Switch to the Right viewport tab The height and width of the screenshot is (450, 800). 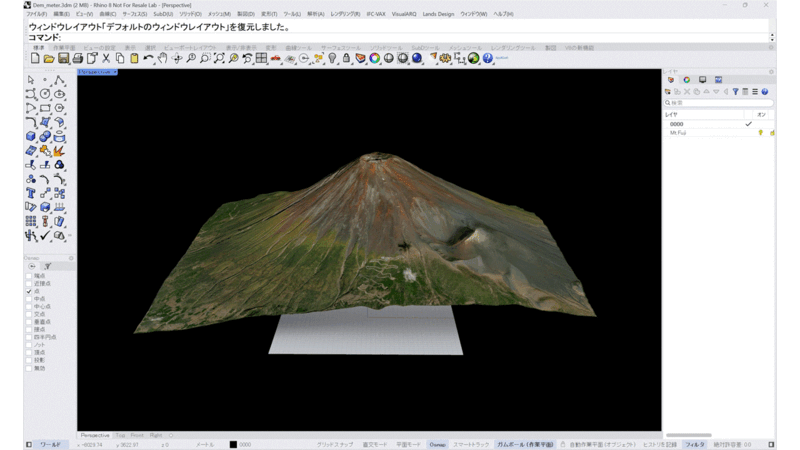(x=156, y=435)
